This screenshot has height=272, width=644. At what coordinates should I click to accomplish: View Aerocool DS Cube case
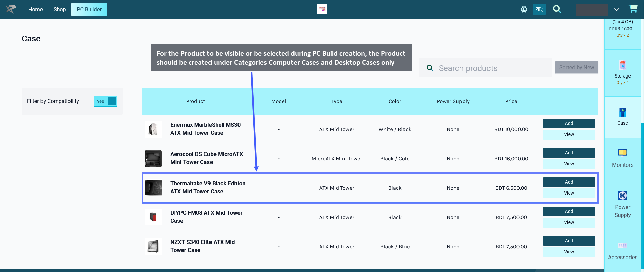click(x=569, y=164)
